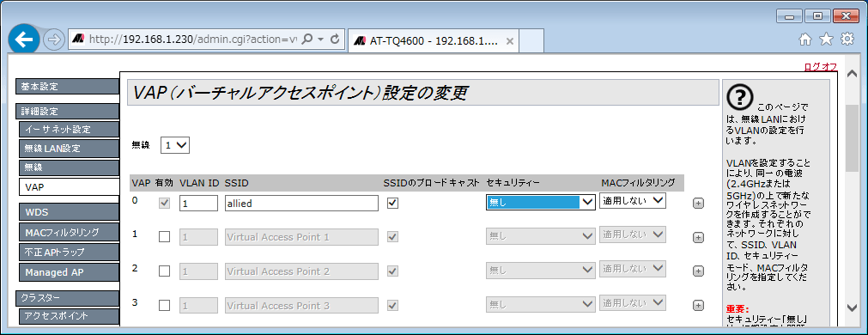The width and height of the screenshot is (868, 335).
Task: Toggle SSID broadcast for Virtual Access Point 1
Action: [392, 237]
